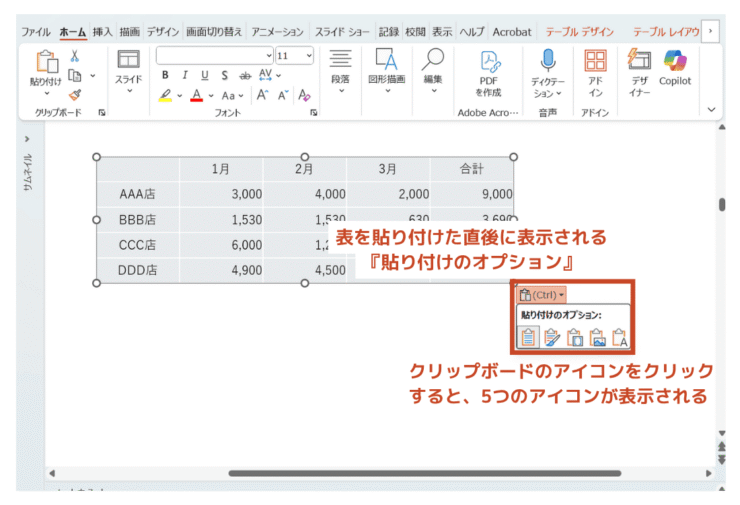
Task: Toggle Underline formatting
Action: tap(205, 75)
